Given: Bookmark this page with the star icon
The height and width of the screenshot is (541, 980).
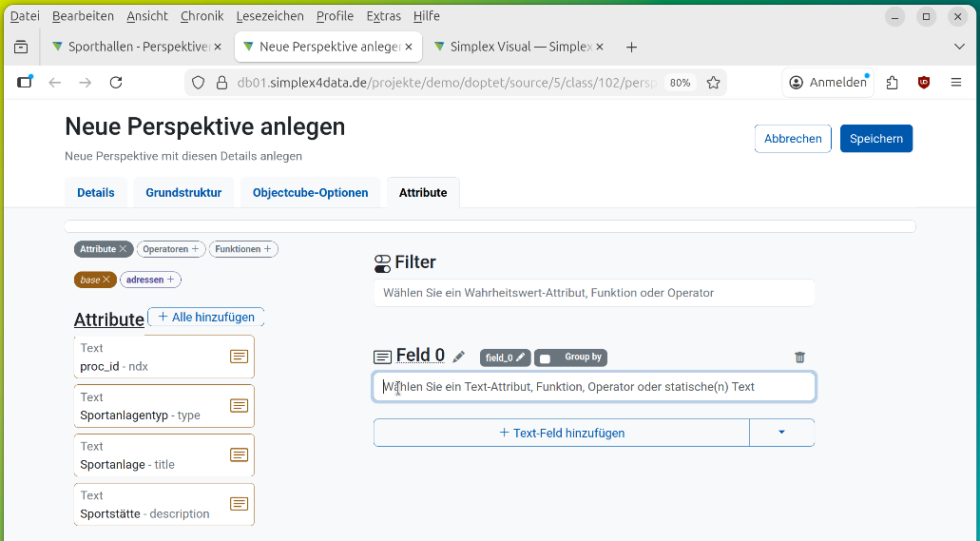Looking at the screenshot, I should point(713,83).
